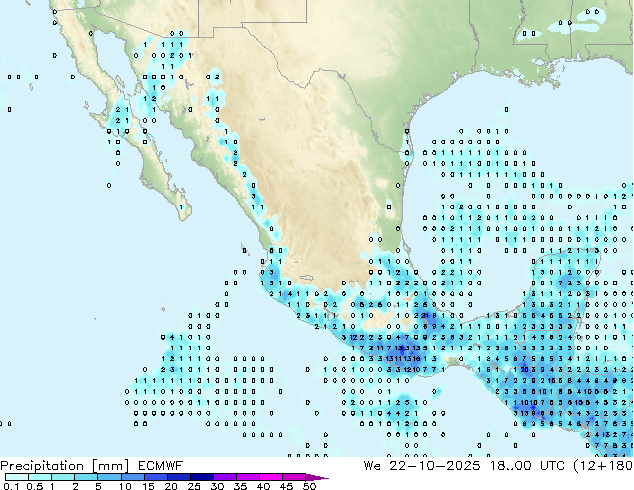Click the '30' legend scale label

pyautogui.click(x=218, y=486)
